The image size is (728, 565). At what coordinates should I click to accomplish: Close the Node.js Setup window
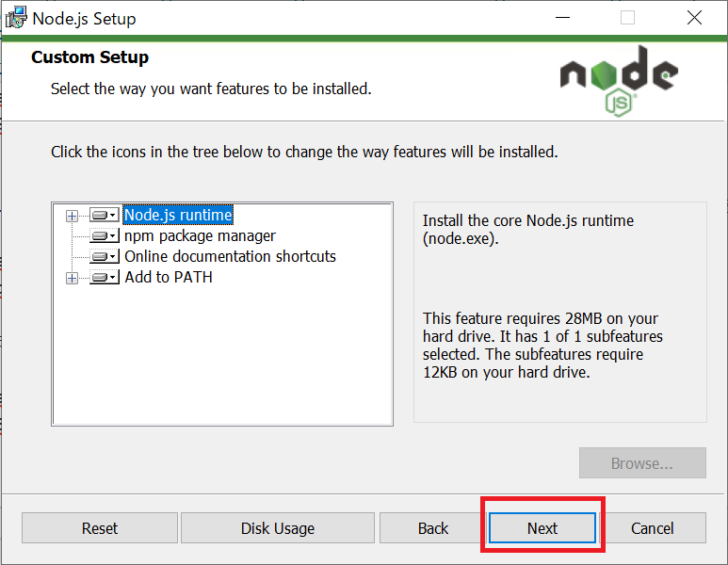(695, 18)
